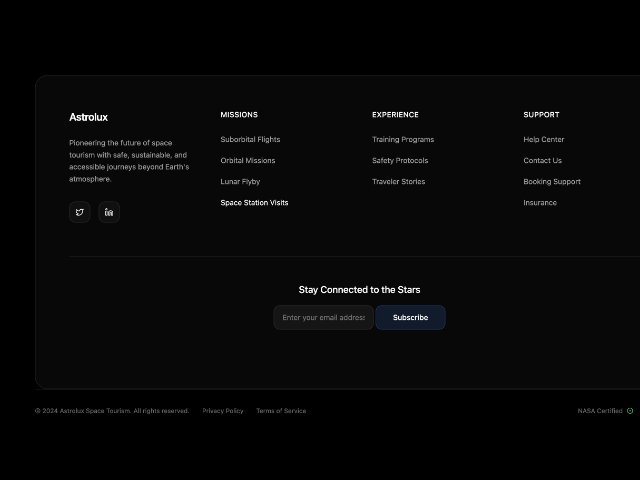Image resolution: width=640 pixels, height=480 pixels.
Task: Open Space Station Visits
Action: point(254,203)
